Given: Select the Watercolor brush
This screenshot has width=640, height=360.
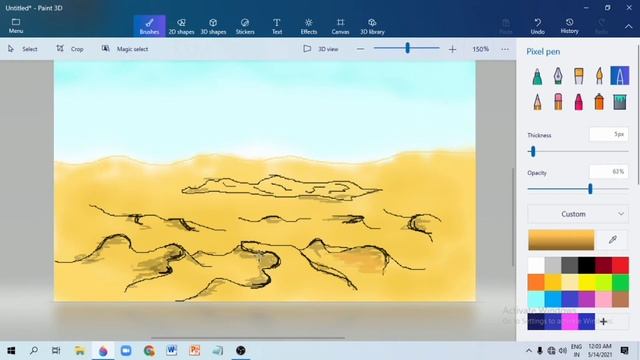Looking at the screenshot, I should pos(599,76).
